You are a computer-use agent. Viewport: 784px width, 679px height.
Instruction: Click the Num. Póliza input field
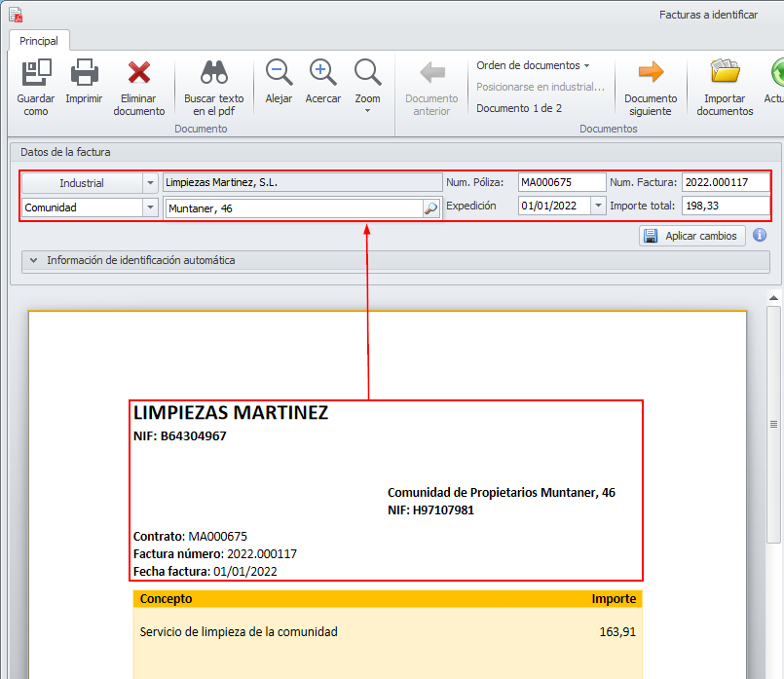[x=561, y=182]
